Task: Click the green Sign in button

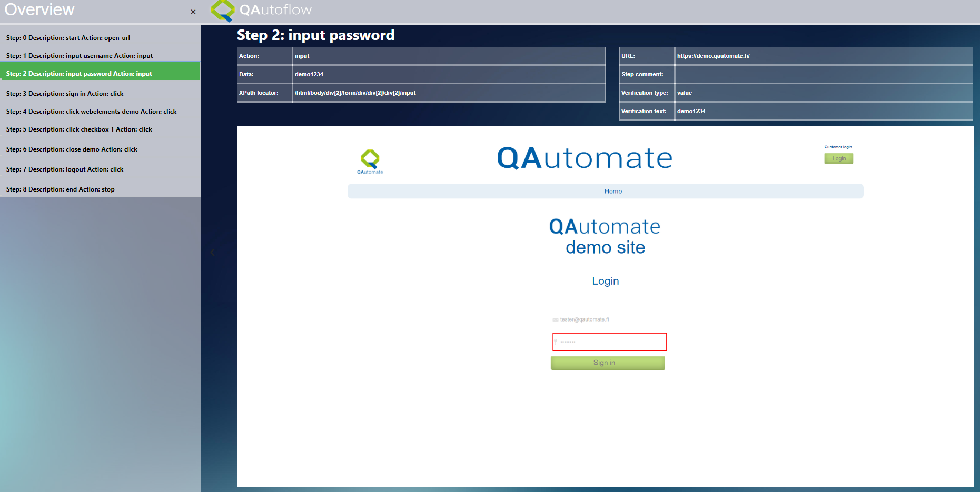Action: 608,363
